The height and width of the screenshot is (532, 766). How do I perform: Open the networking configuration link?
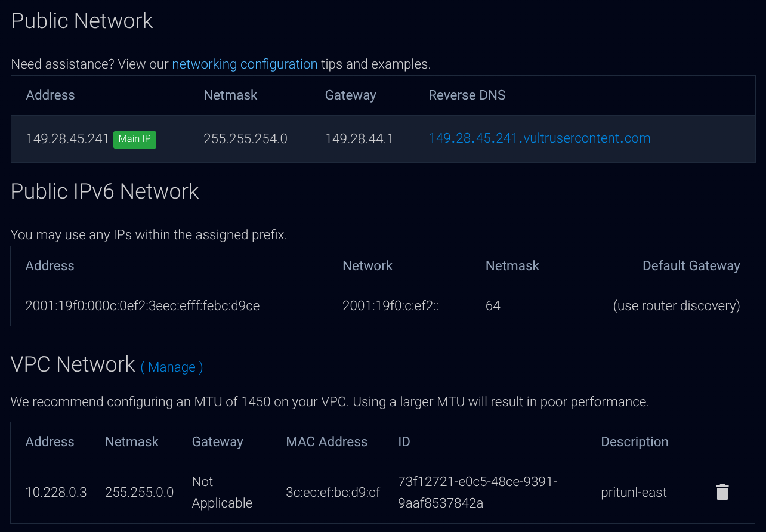click(x=245, y=64)
